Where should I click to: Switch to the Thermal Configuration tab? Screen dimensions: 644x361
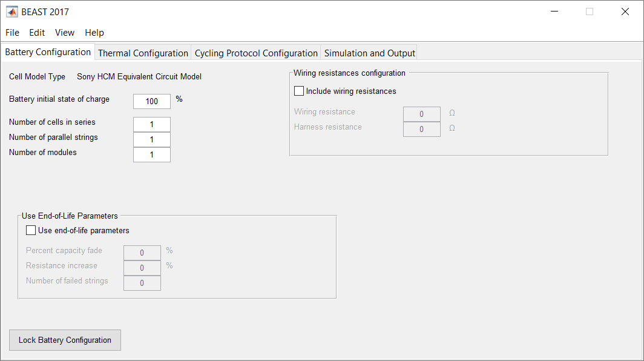tap(143, 53)
